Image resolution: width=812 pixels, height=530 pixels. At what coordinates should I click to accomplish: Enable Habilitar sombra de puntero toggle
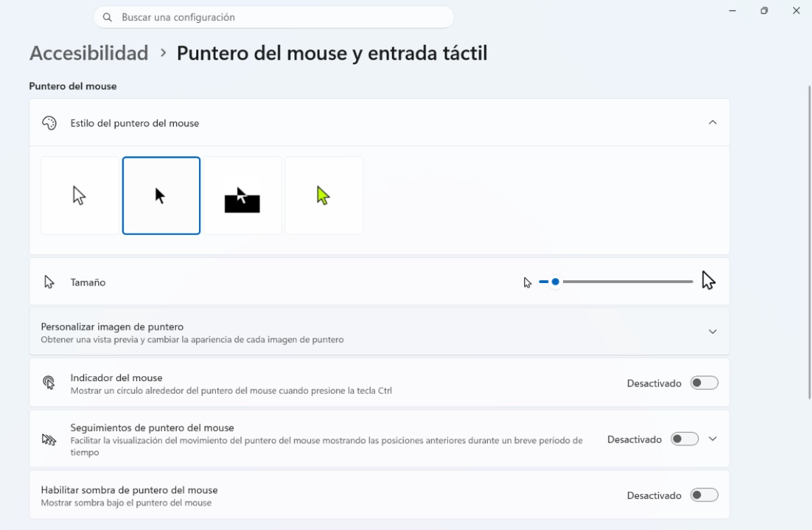(704, 495)
